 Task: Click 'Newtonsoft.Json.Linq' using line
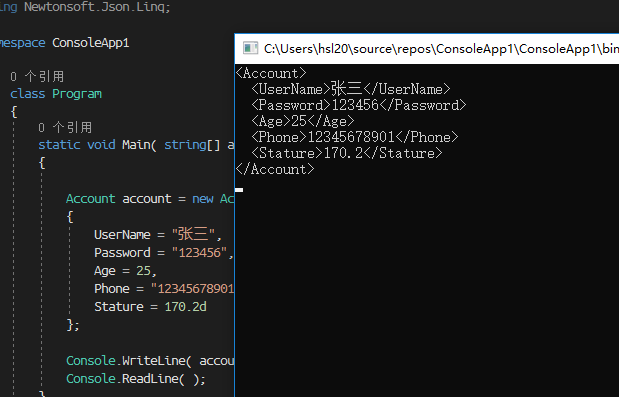tap(97, 7)
